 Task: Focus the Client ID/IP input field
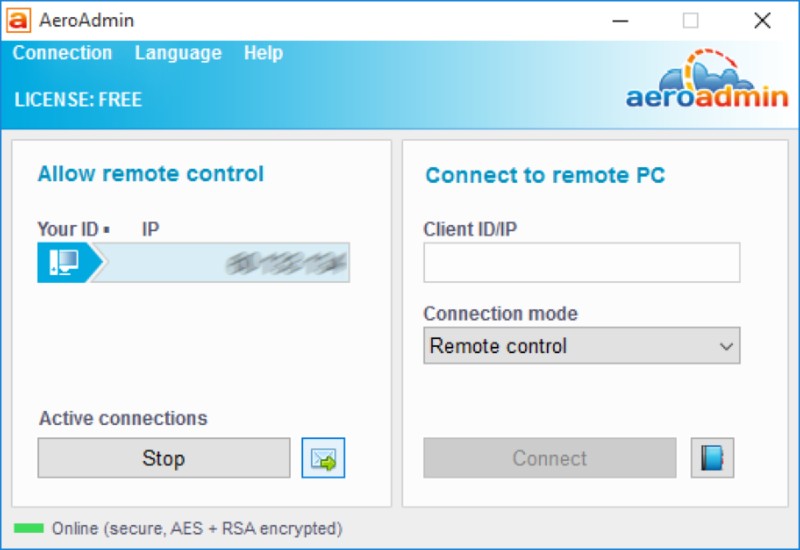click(x=581, y=263)
